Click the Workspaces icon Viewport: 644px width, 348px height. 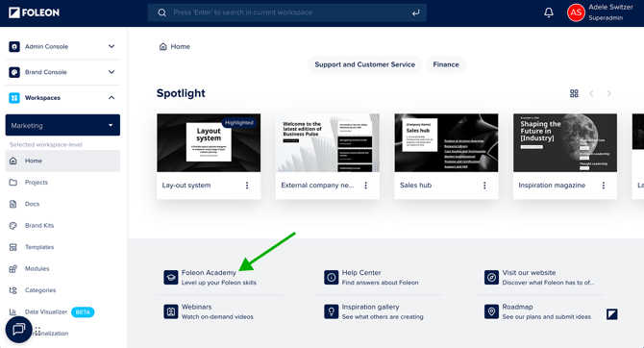tap(14, 98)
